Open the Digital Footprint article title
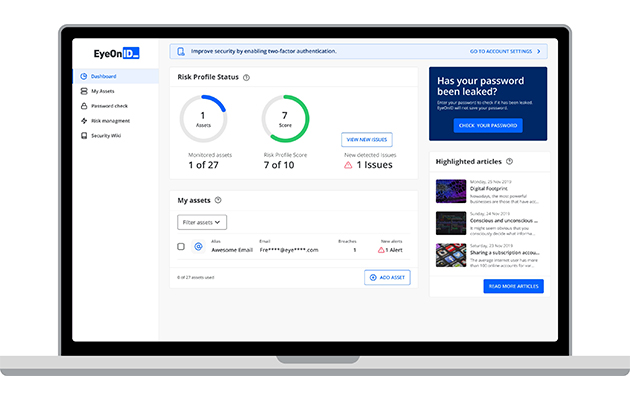 pos(489,189)
